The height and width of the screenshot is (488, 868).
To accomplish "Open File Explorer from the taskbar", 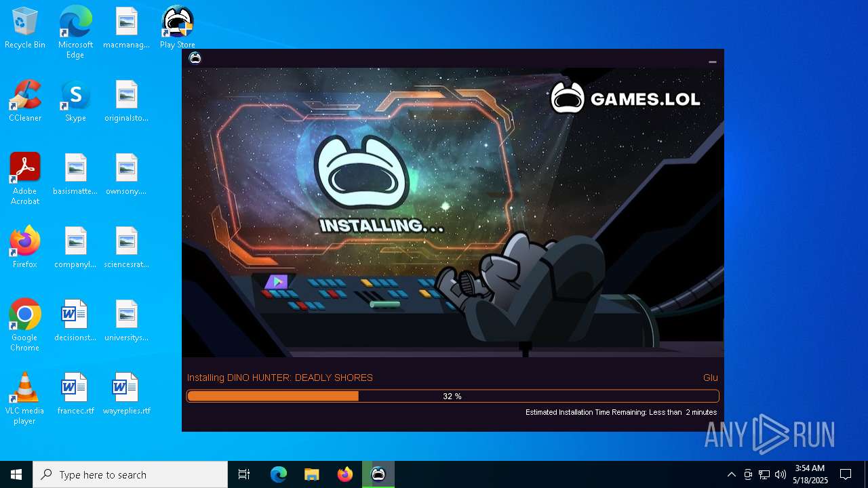I will tap(311, 474).
